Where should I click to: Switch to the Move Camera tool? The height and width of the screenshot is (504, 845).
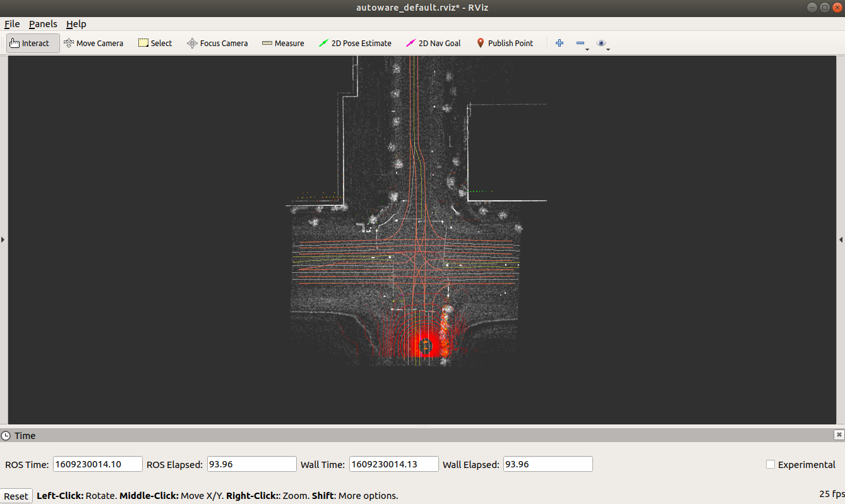[93, 43]
